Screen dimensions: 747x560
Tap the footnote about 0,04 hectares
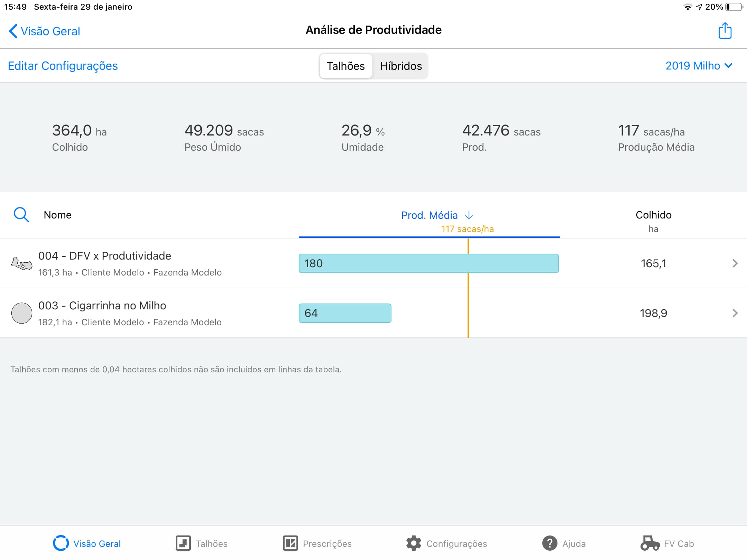click(x=176, y=370)
